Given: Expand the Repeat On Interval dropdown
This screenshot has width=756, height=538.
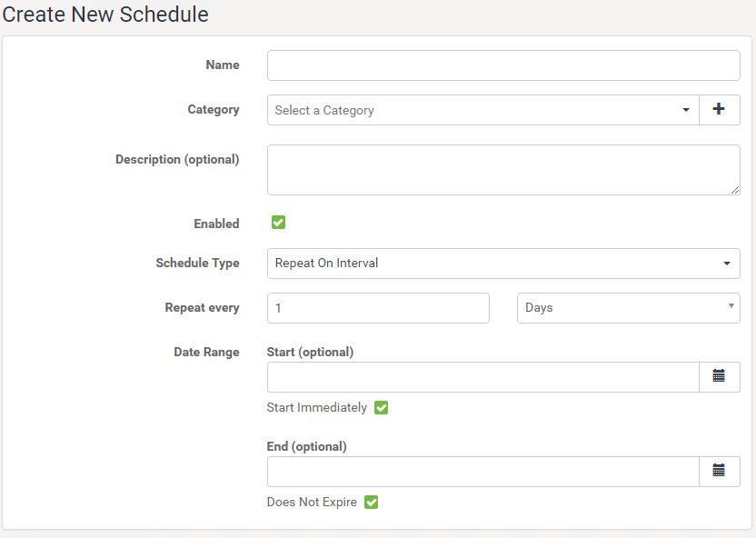Looking at the screenshot, I should (x=503, y=264).
